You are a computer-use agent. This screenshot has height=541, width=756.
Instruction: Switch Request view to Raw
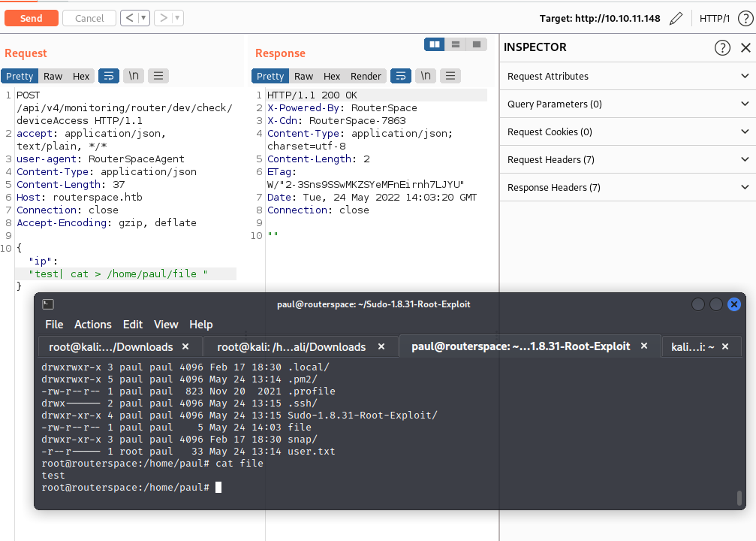tap(53, 76)
